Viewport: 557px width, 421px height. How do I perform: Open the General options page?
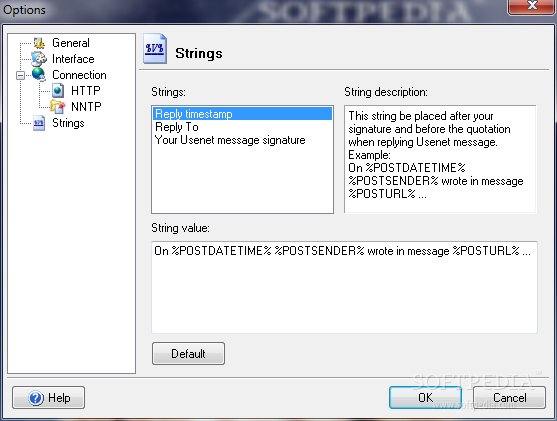point(71,43)
